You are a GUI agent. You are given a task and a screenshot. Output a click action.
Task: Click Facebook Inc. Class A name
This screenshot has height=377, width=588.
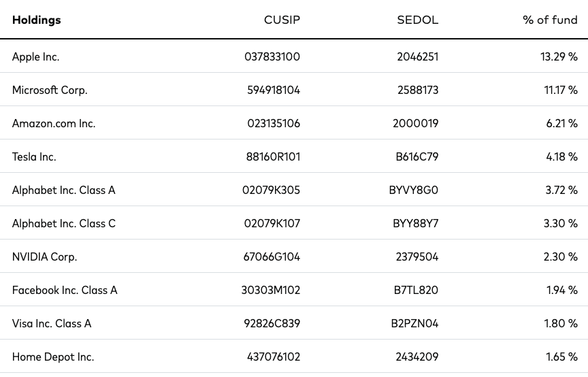point(65,291)
